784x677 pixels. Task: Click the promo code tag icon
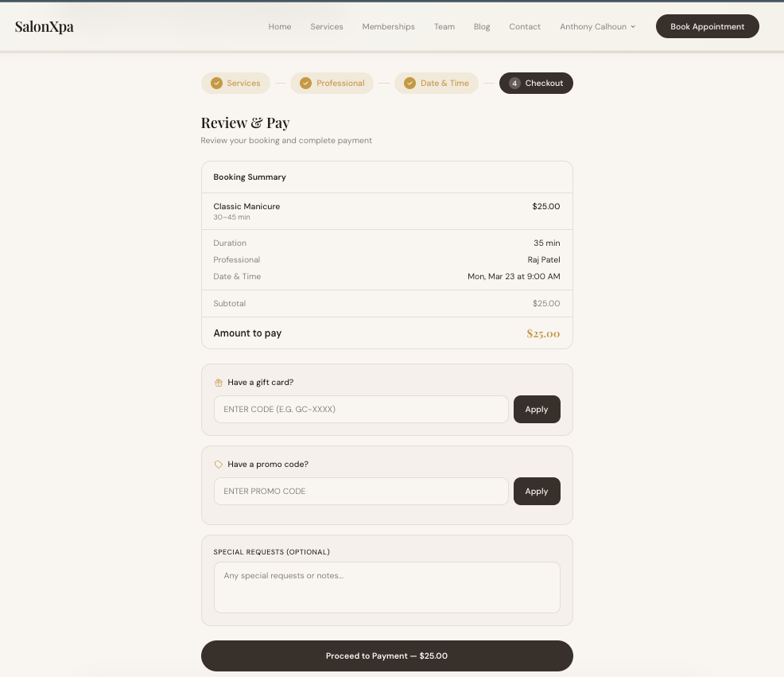[x=219, y=464]
